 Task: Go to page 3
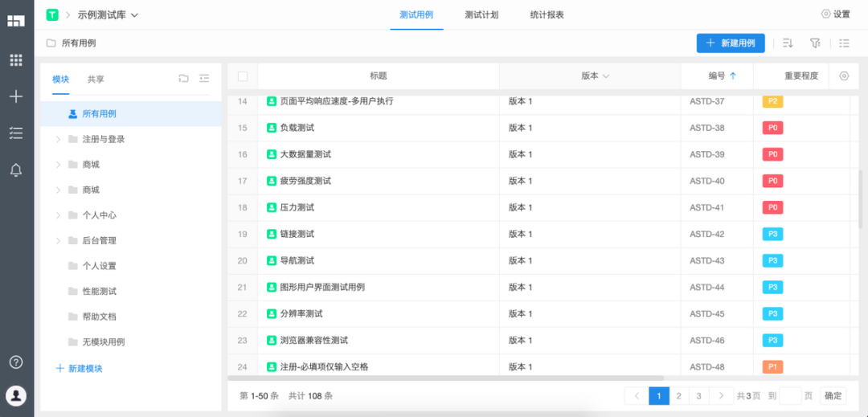(x=699, y=396)
